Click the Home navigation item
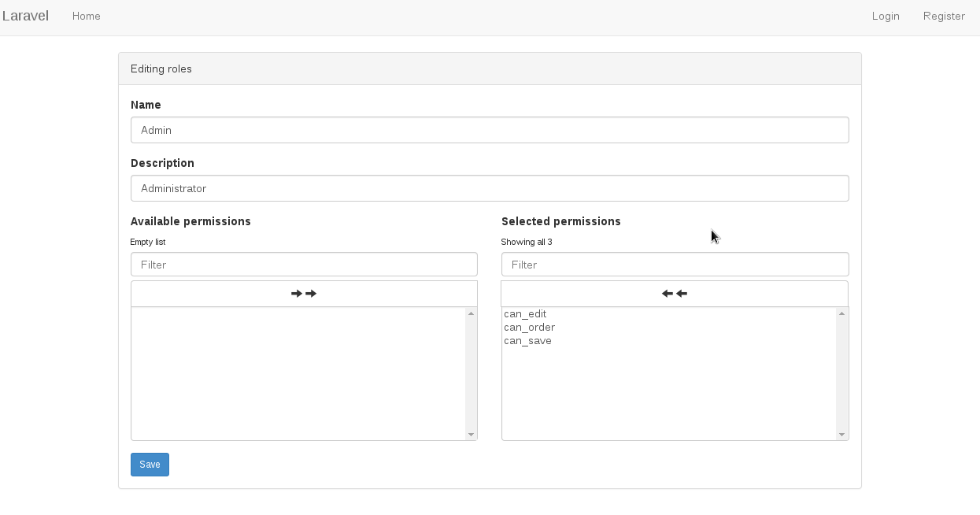The height and width of the screenshot is (515, 980). 86,16
